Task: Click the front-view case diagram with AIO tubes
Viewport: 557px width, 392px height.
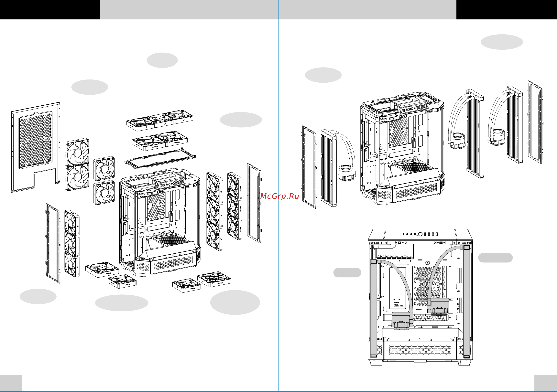Action: tap(420, 297)
